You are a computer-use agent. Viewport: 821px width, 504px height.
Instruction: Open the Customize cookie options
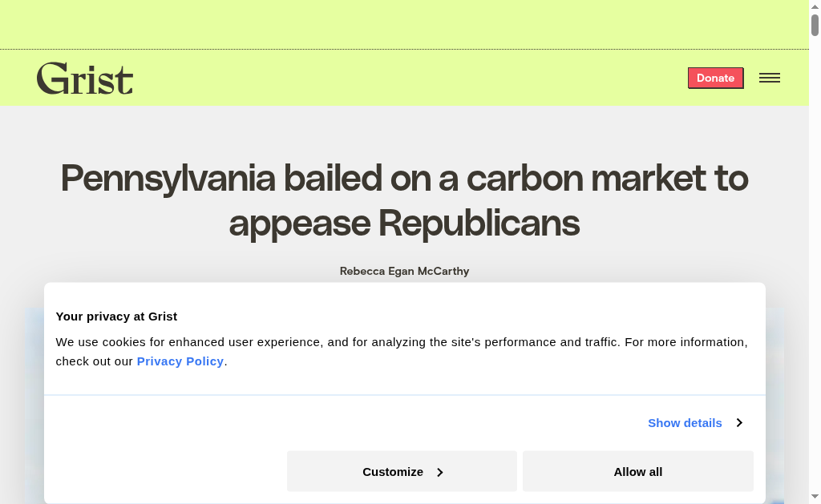[401, 471]
